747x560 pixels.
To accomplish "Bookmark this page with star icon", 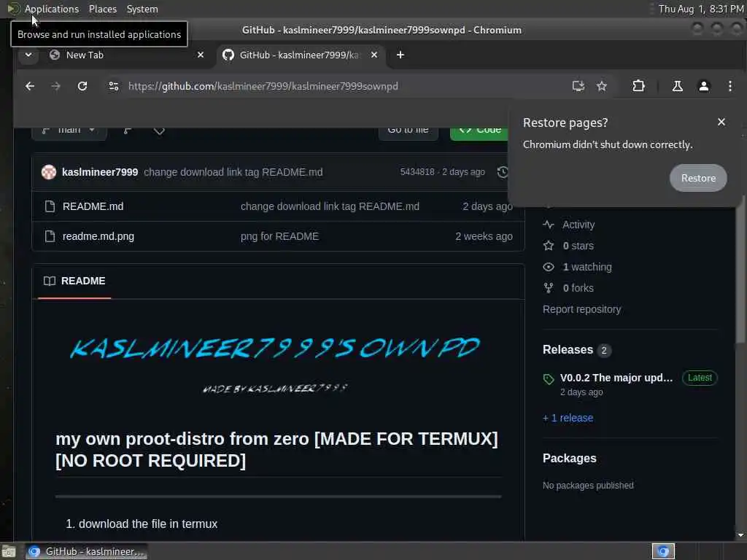I will pyautogui.click(x=602, y=86).
